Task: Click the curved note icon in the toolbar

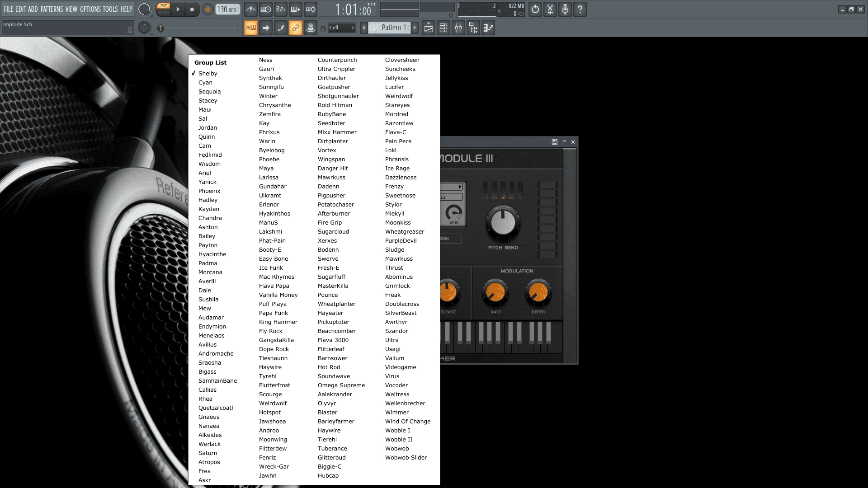Action: coord(281,28)
